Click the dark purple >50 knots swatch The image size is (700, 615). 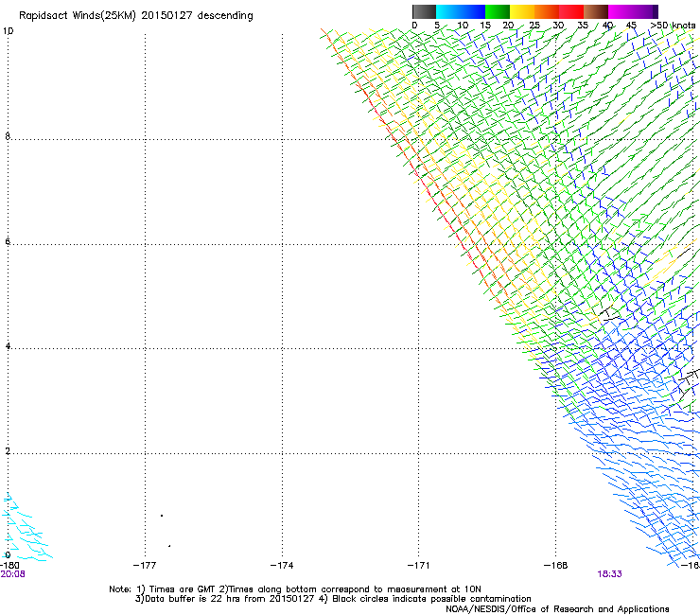click(655, 11)
